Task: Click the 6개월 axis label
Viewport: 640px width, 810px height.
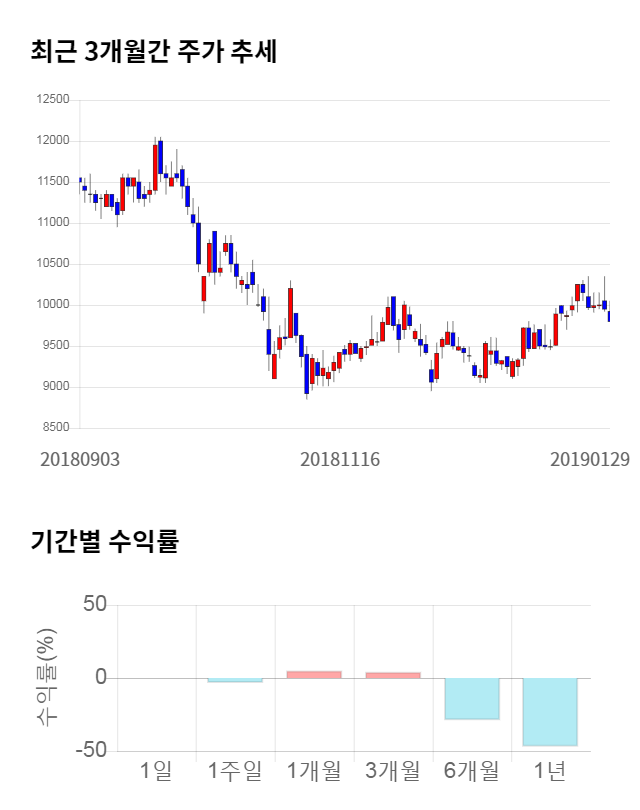Action: point(471,770)
